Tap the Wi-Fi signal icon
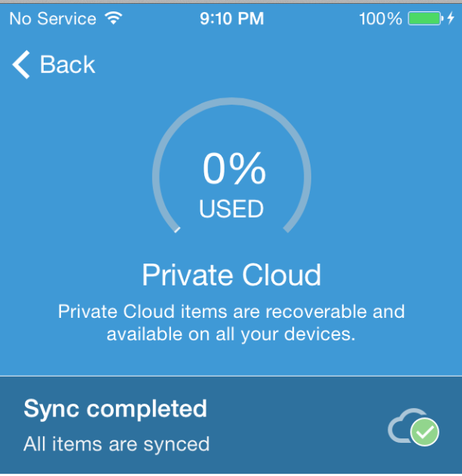 (114, 18)
